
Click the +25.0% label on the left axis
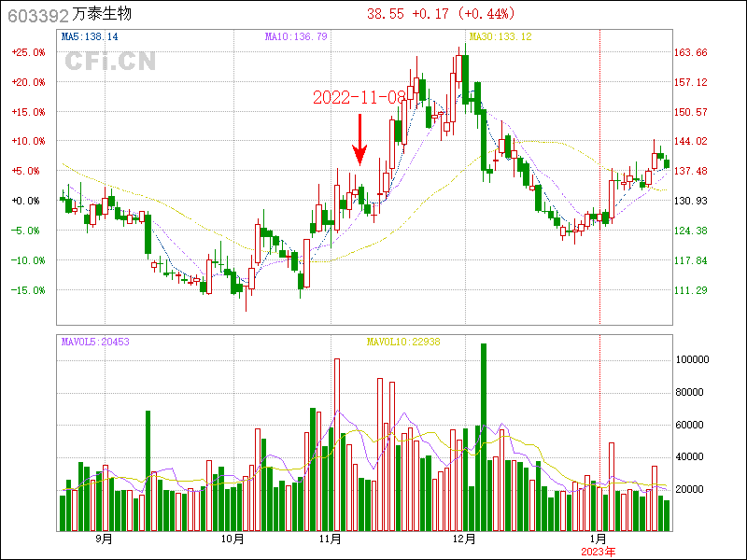click(28, 52)
